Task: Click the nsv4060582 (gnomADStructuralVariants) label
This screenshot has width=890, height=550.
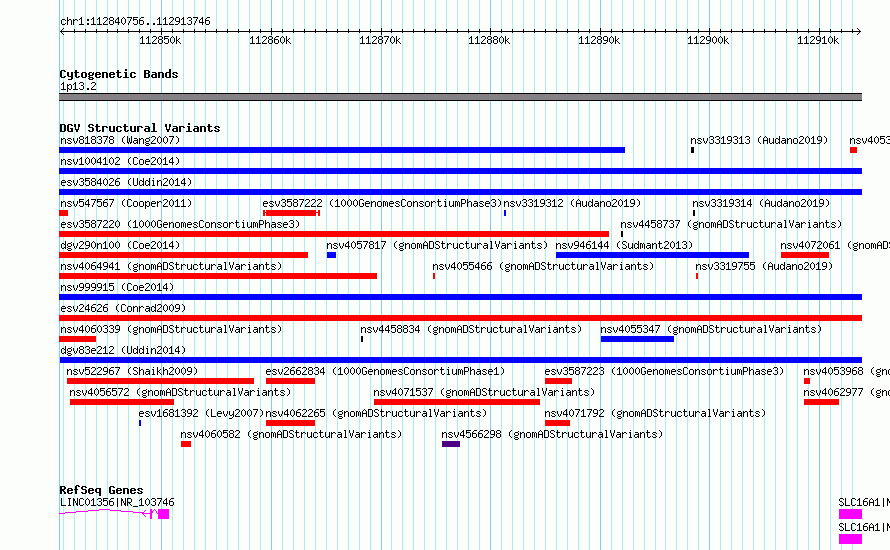Action: point(291,434)
